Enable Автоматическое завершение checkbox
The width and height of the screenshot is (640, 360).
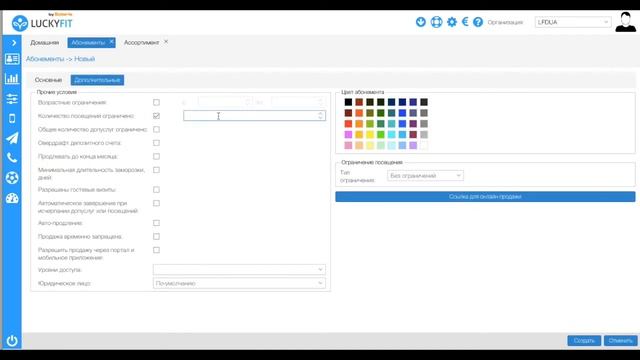coord(156,203)
